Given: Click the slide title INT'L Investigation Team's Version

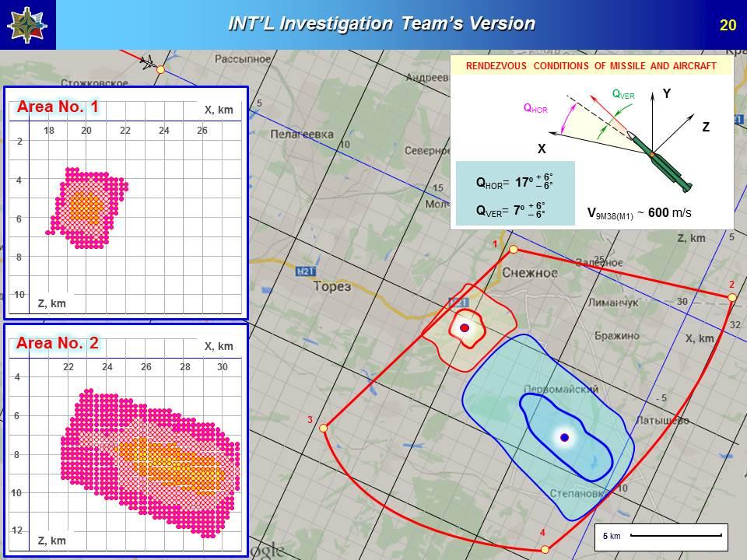Looking at the screenshot, I should pos(381,23).
